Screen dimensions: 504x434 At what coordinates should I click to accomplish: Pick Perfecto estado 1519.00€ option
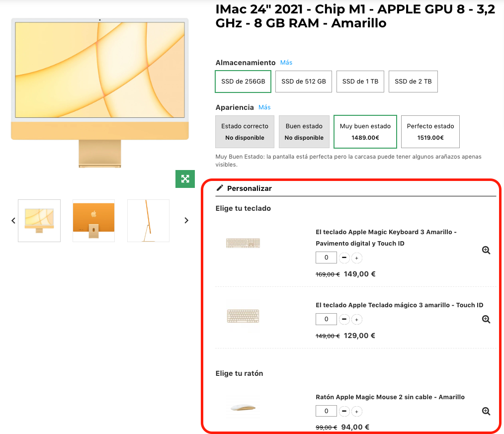430,132
